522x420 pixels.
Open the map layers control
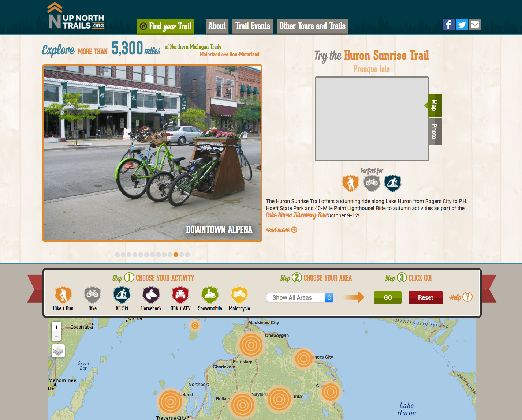(58, 351)
